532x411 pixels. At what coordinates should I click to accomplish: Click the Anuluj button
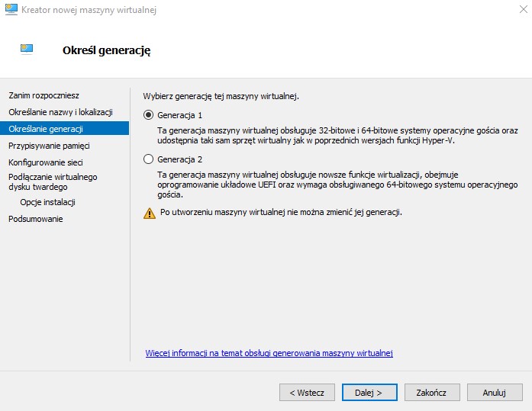point(495,393)
